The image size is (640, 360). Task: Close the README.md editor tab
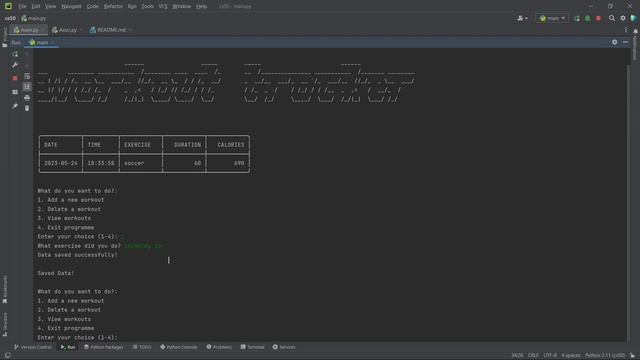click(x=131, y=30)
